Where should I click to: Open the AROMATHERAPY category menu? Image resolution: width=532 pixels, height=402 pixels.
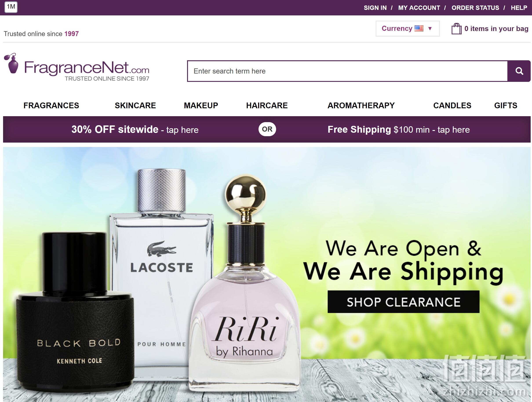click(361, 105)
